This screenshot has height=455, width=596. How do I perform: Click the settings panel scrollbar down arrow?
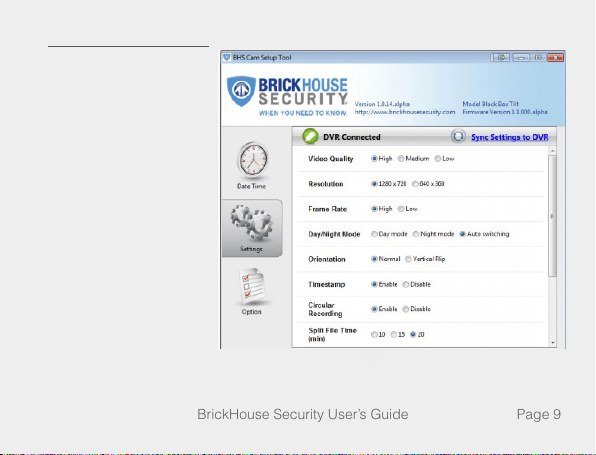[553, 343]
